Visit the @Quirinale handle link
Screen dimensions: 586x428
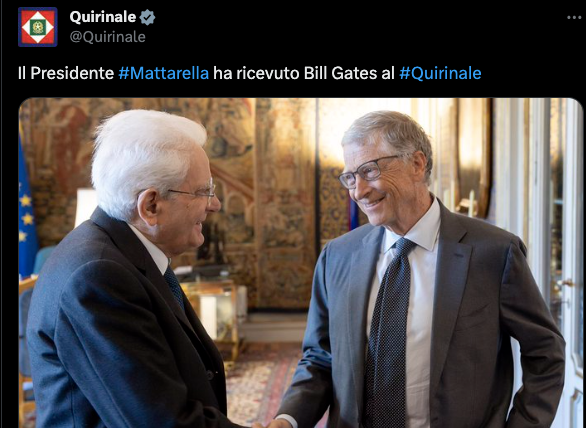[x=108, y=37]
